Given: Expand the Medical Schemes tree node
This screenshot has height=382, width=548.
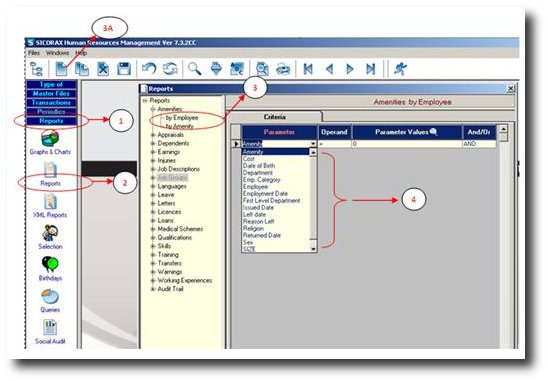Looking at the screenshot, I should pyautogui.click(x=153, y=229).
